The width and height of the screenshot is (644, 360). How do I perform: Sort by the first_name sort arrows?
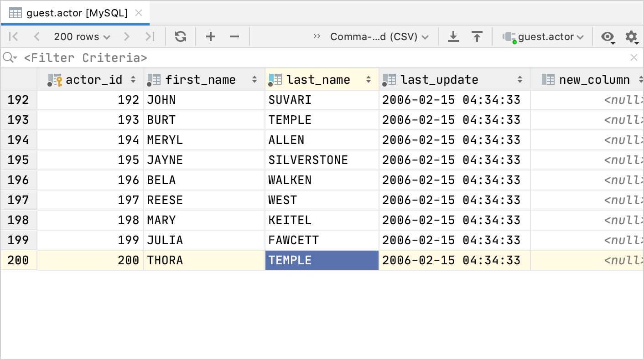click(x=254, y=80)
